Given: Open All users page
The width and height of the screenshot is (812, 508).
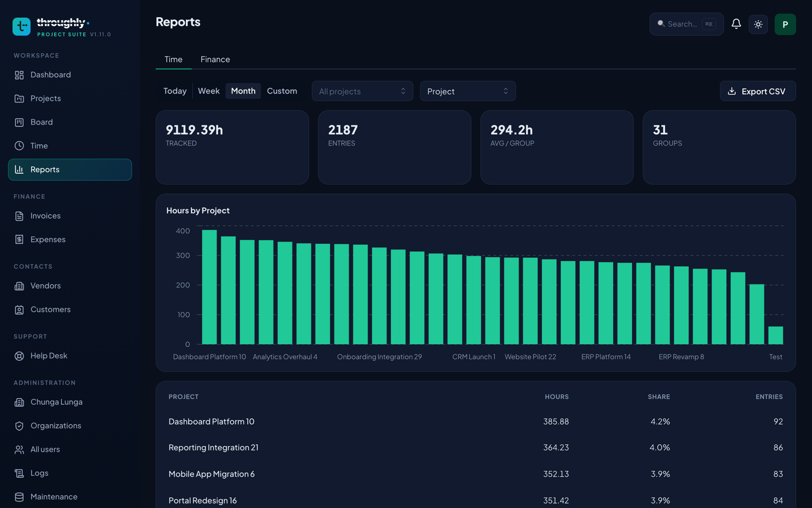Looking at the screenshot, I should (70, 450).
